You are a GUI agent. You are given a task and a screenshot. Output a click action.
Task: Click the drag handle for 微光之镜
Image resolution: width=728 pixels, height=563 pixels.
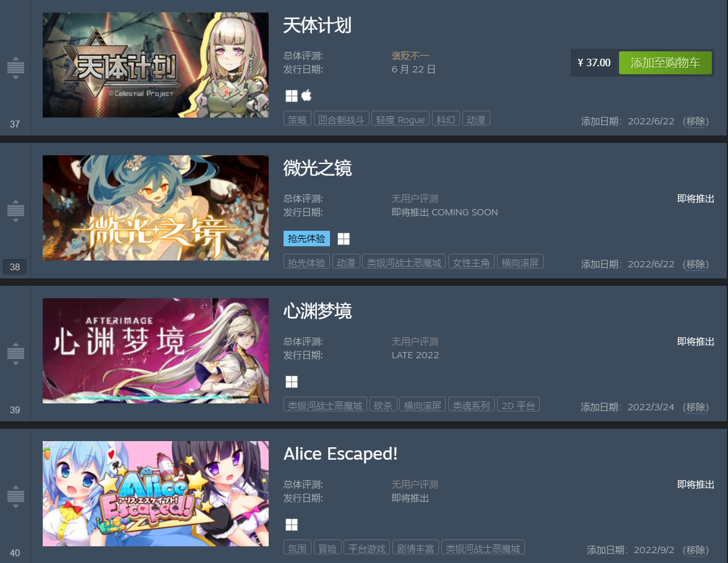(x=15, y=211)
